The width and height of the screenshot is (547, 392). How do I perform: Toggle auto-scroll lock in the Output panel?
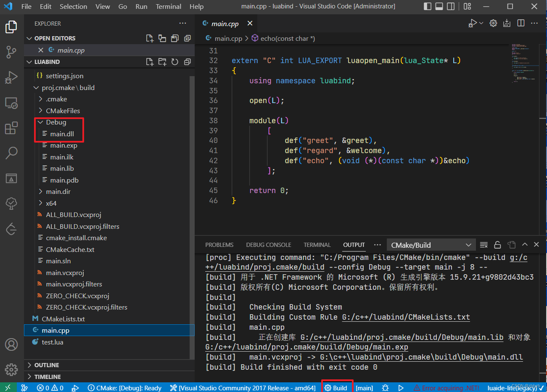click(x=497, y=244)
